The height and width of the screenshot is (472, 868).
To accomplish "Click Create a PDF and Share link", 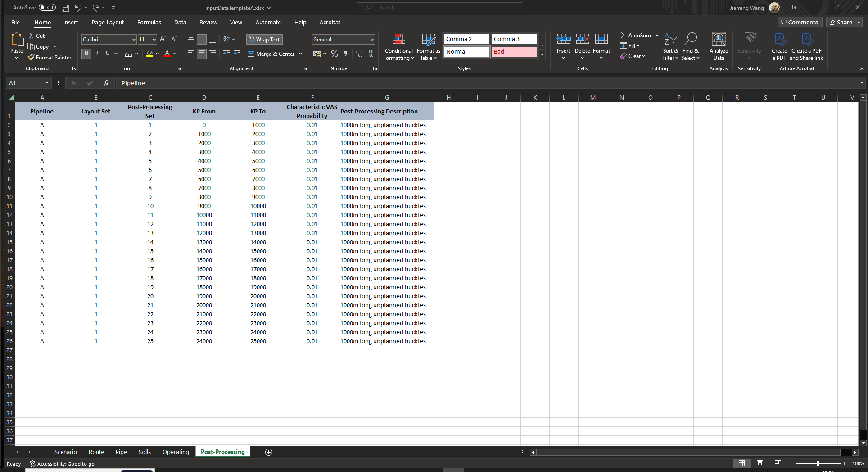I will coord(806,47).
